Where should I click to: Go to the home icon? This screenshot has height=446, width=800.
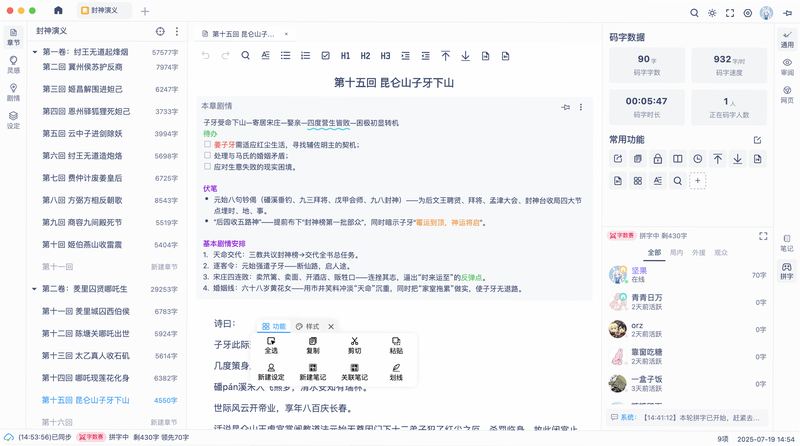coord(58,10)
